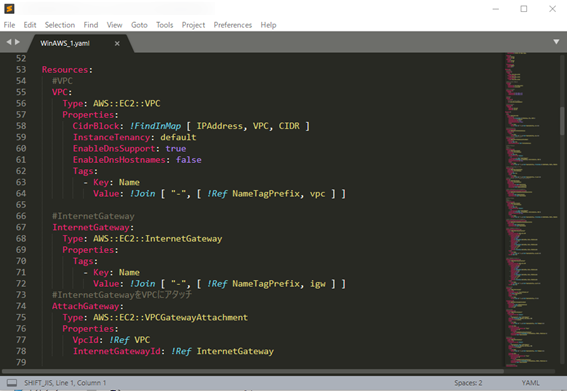
Task: Click line number 74 in gutter
Action: pos(21,306)
